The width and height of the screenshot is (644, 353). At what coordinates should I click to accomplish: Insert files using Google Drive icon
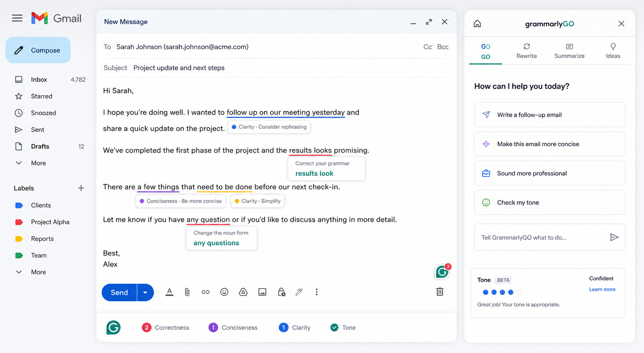243,292
